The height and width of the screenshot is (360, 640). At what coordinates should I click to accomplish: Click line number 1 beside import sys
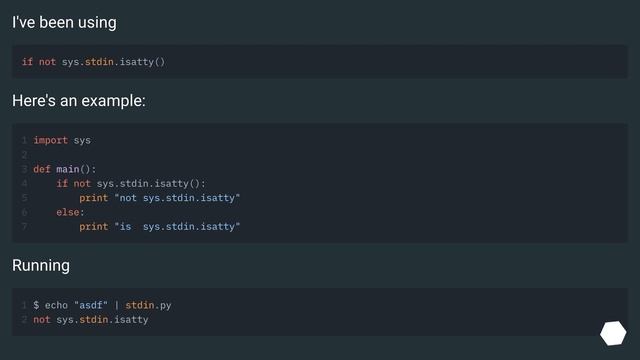coord(24,140)
